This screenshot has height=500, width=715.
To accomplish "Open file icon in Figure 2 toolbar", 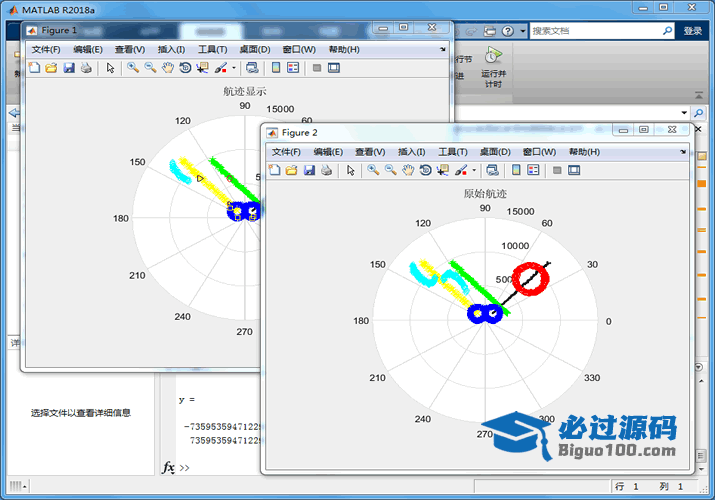I will point(291,171).
